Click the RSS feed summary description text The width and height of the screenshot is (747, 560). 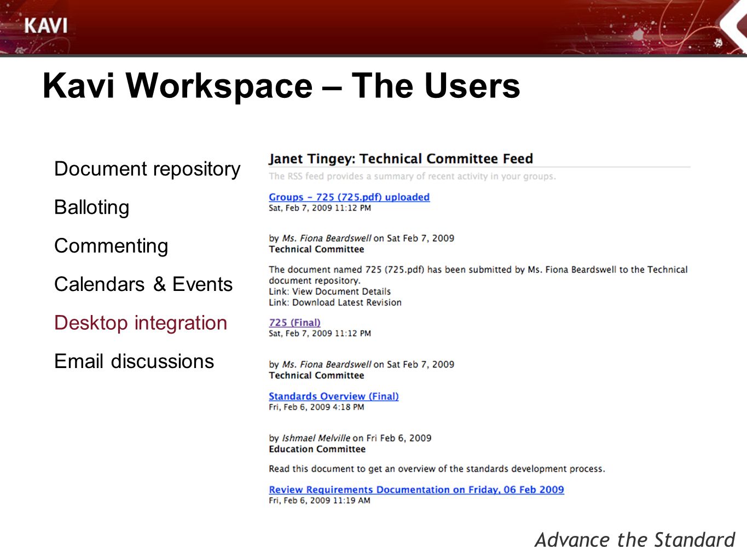click(x=412, y=176)
